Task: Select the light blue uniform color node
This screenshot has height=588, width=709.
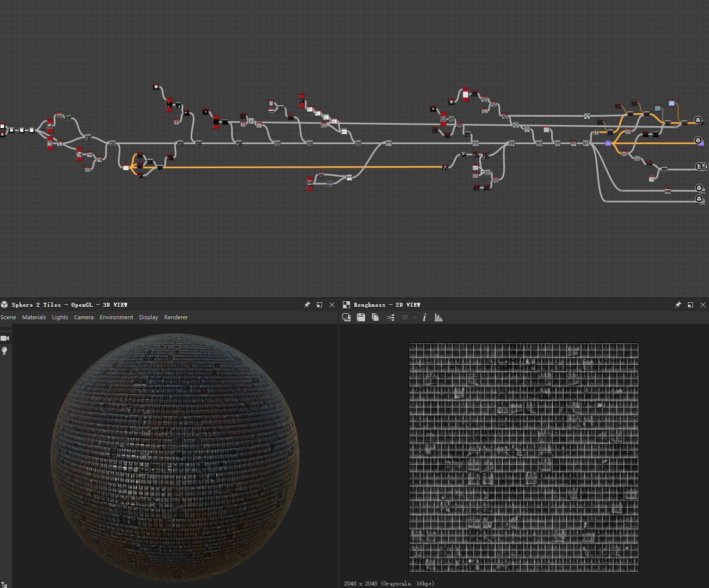Action: pyautogui.click(x=671, y=104)
